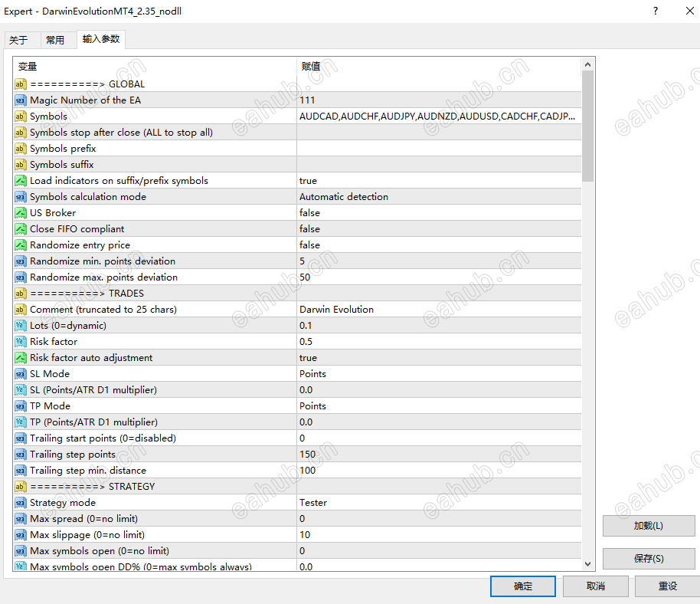Viewport: 700px width, 604px height.
Task: Click the enum icon beside TP Mode
Action: (20, 405)
